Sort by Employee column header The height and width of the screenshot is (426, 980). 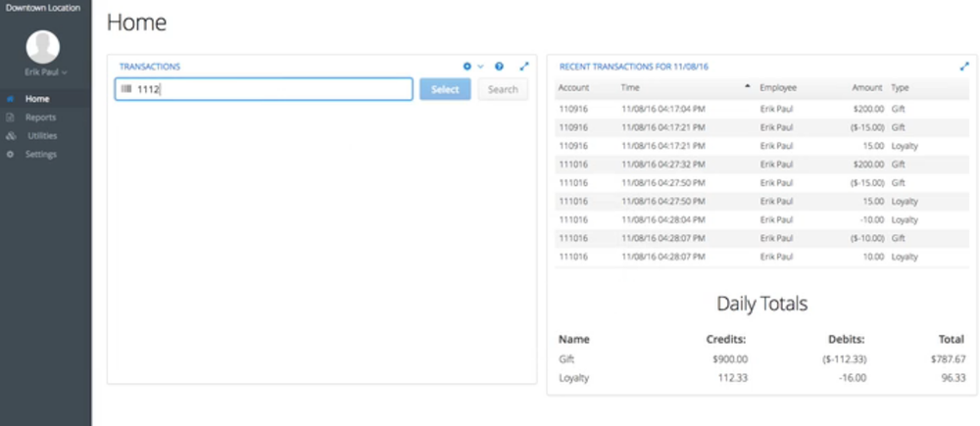(778, 87)
